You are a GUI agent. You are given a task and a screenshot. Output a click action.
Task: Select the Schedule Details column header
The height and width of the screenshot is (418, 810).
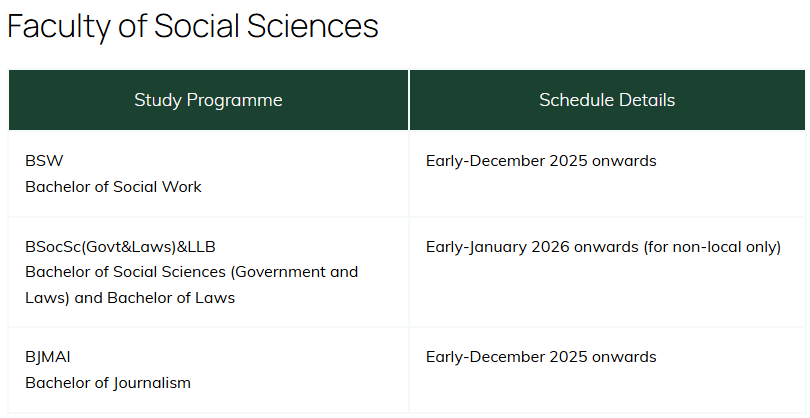point(607,100)
